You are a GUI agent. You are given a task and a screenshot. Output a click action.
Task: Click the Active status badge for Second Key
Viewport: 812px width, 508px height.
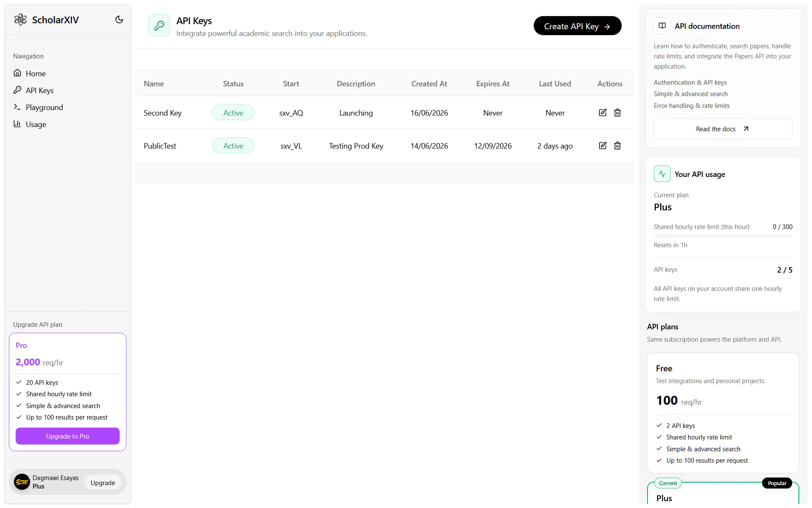pyautogui.click(x=233, y=113)
